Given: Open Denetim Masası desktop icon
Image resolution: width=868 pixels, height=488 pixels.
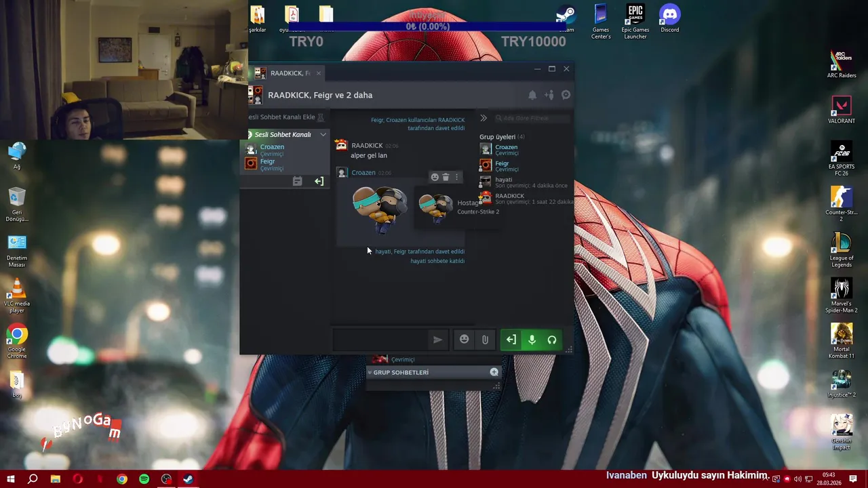Looking at the screenshot, I should coord(17,251).
